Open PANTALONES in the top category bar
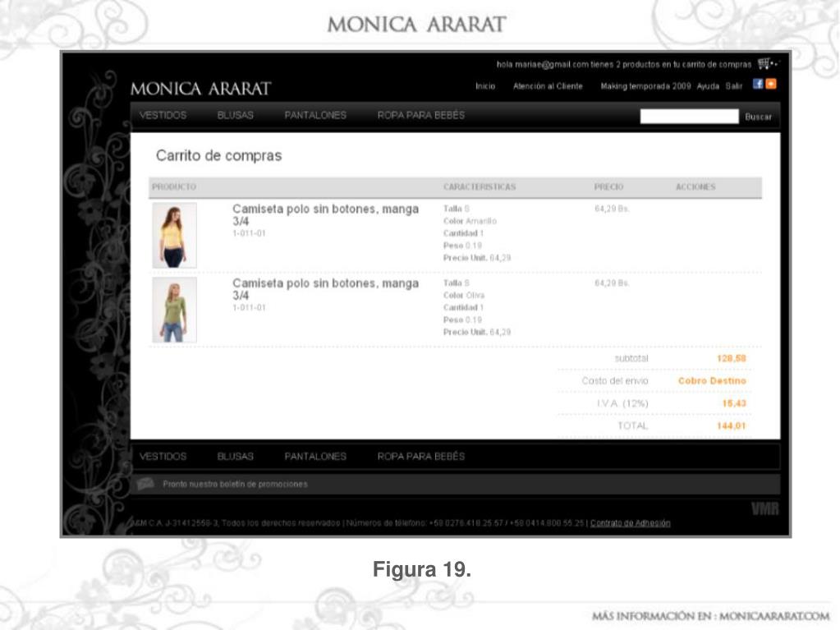840x630 pixels. pyautogui.click(x=315, y=115)
